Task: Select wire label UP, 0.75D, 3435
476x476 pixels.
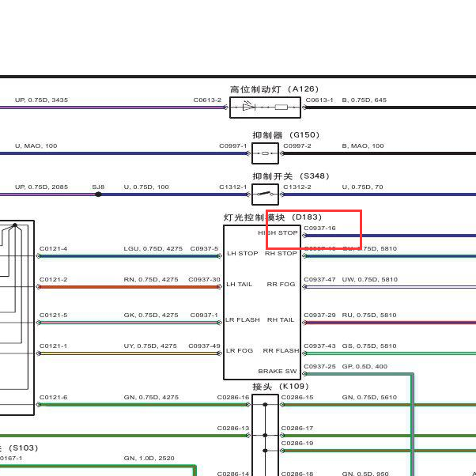Action: coord(42,100)
